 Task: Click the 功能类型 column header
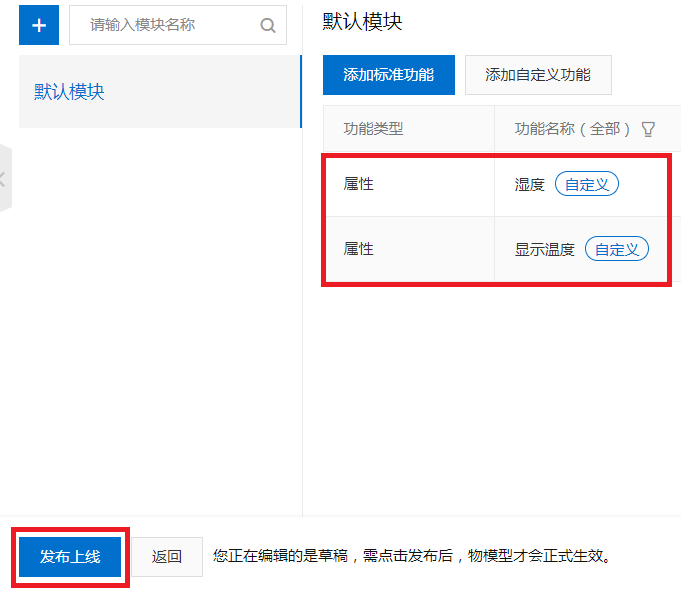pyautogui.click(x=373, y=129)
